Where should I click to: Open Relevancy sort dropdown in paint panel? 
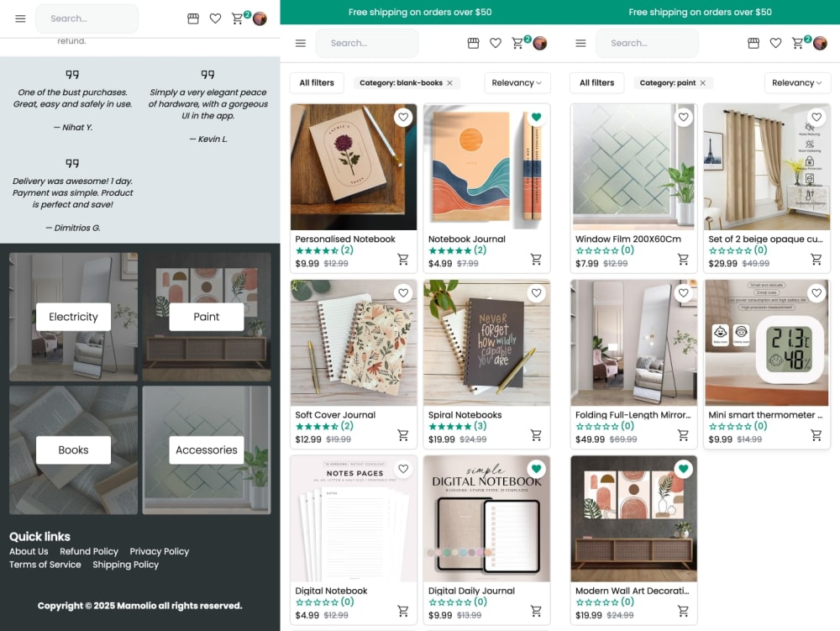797,83
